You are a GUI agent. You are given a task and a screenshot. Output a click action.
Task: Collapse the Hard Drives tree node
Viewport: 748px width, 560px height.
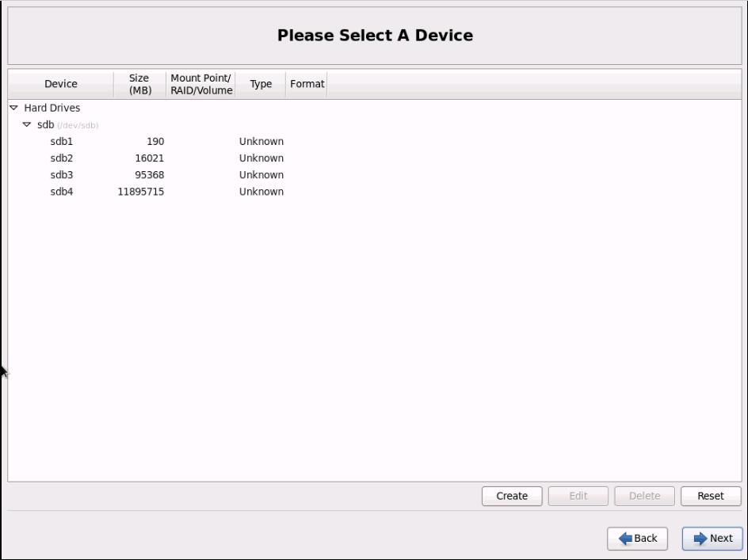13,108
